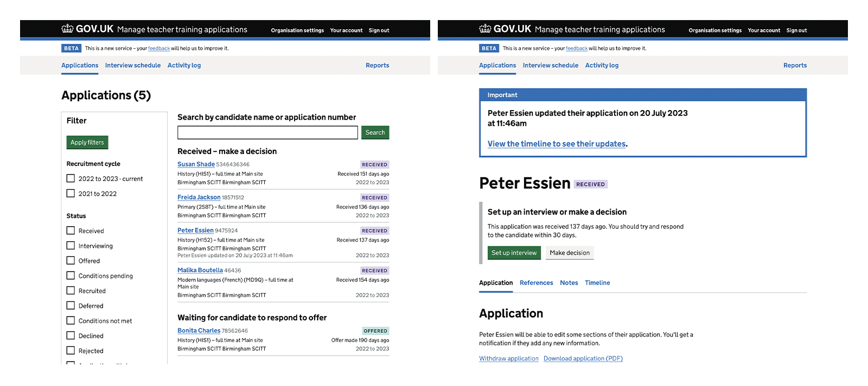
Task: Click the Download application (PDF) link
Action: 583,359
